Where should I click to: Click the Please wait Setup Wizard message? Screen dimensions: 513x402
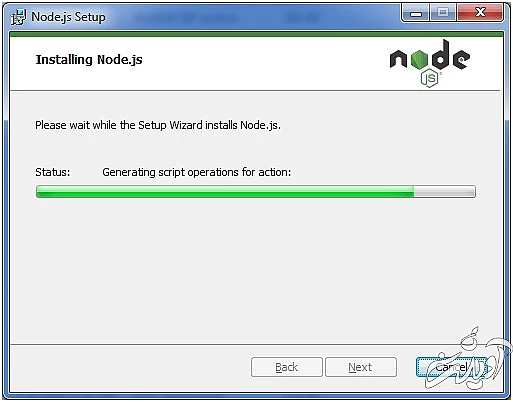pyautogui.click(x=158, y=125)
